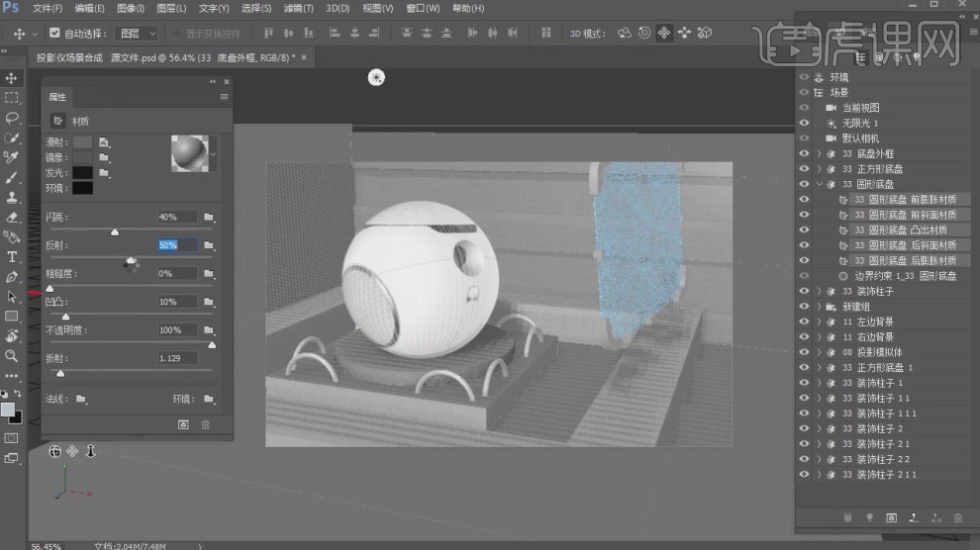The height and width of the screenshot is (550, 980).
Task: Expand the 33 底盘外框 tree item
Action: [x=820, y=153]
